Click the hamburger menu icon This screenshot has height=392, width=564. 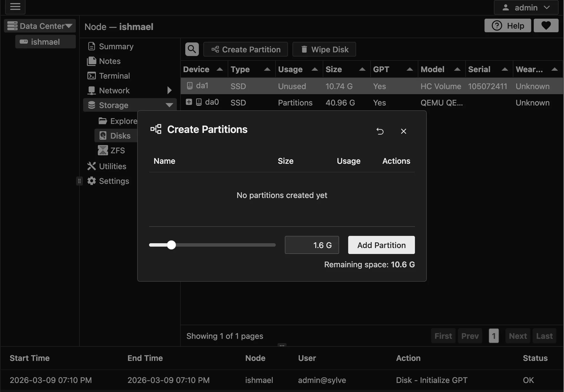15,7
